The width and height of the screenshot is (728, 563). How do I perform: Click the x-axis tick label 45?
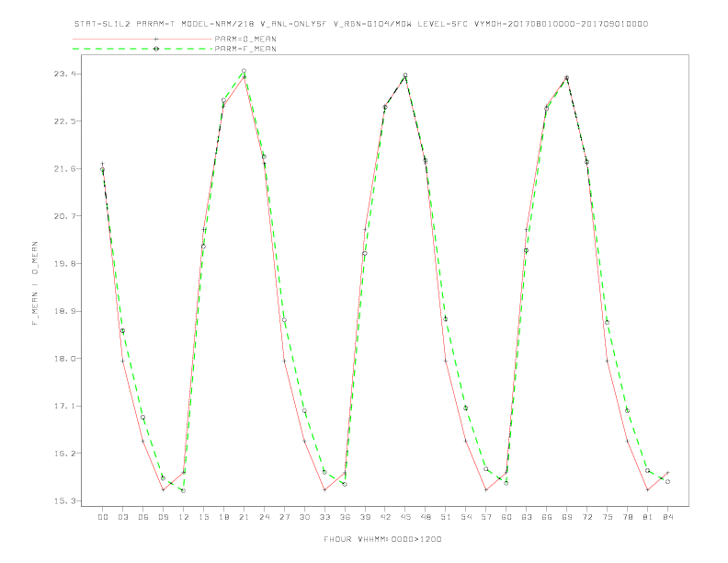tap(405, 517)
